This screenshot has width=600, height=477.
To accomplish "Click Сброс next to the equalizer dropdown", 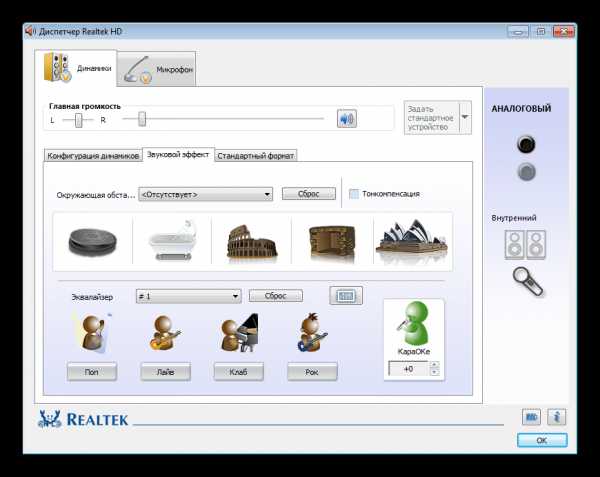I will click(276, 296).
